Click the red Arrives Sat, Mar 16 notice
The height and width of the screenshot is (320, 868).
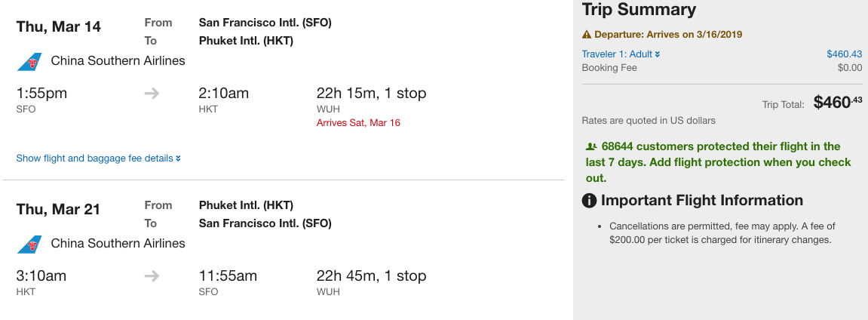pyautogui.click(x=358, y=122)
